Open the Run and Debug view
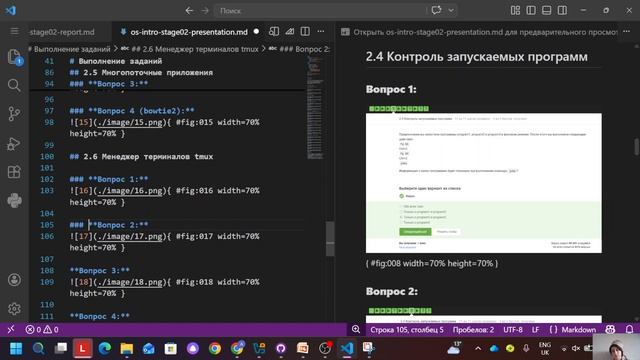The width and height of the screenshot is (640, 360). point(14,144)
